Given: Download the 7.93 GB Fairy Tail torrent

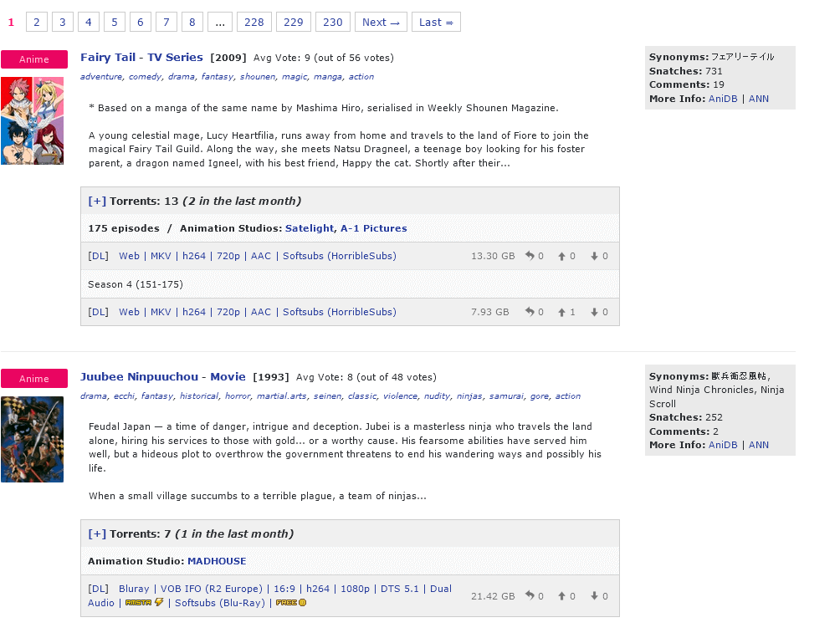Looking at the screenshot, I should (98, 312).
